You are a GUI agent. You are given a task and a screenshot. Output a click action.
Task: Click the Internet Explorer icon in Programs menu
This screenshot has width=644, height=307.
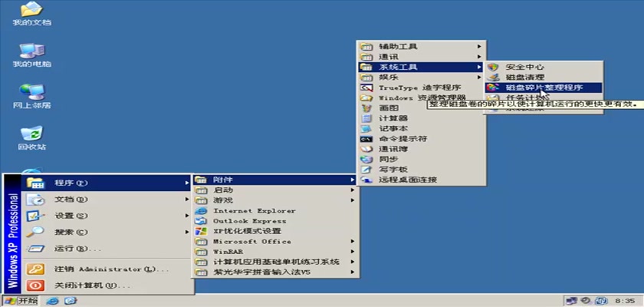tap(201, 211)
